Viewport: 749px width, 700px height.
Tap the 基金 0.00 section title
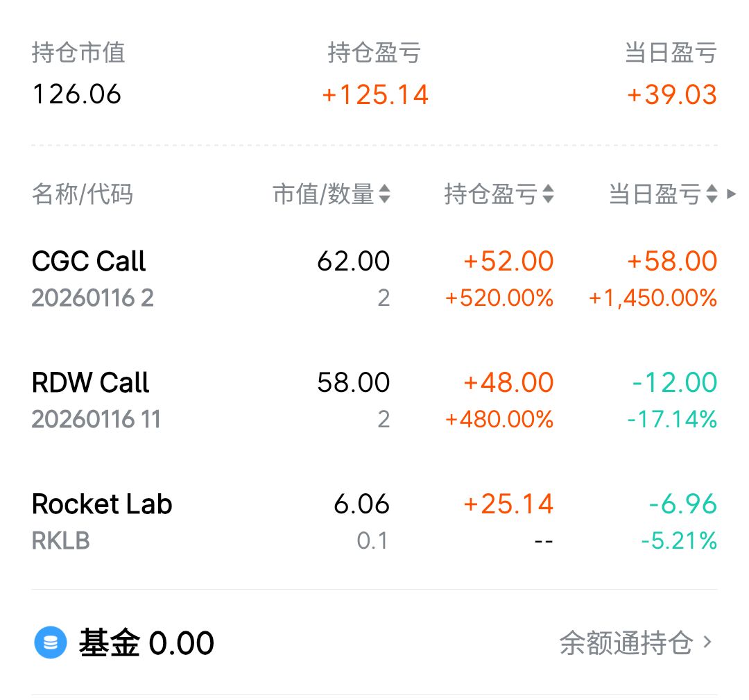pos(146,643)
